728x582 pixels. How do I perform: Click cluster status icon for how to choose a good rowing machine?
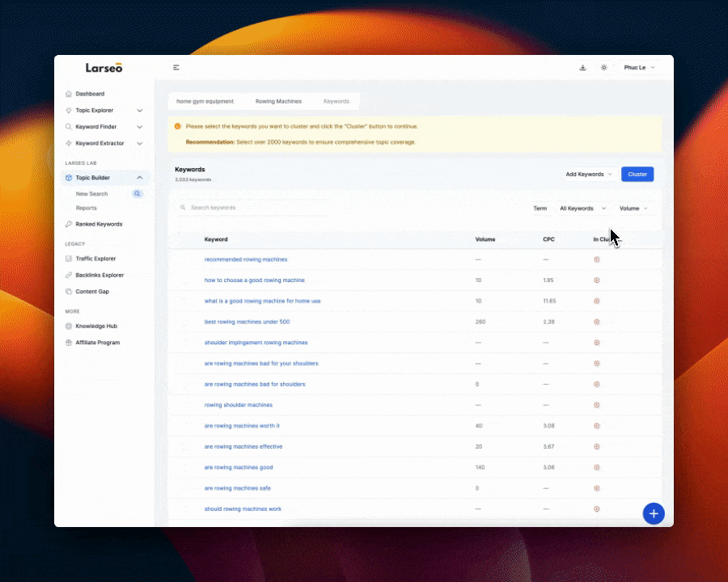click(x=597, y=280)
